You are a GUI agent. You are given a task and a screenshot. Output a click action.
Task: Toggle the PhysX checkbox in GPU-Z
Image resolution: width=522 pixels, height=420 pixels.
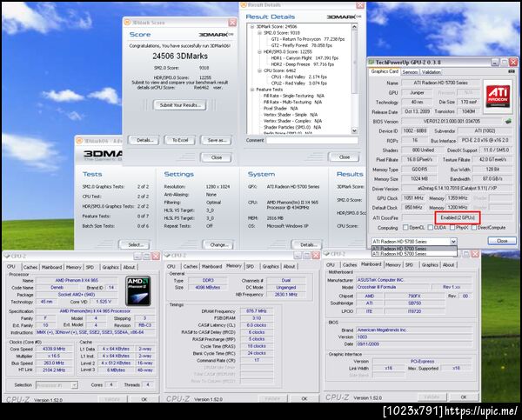tap(452, 228)
